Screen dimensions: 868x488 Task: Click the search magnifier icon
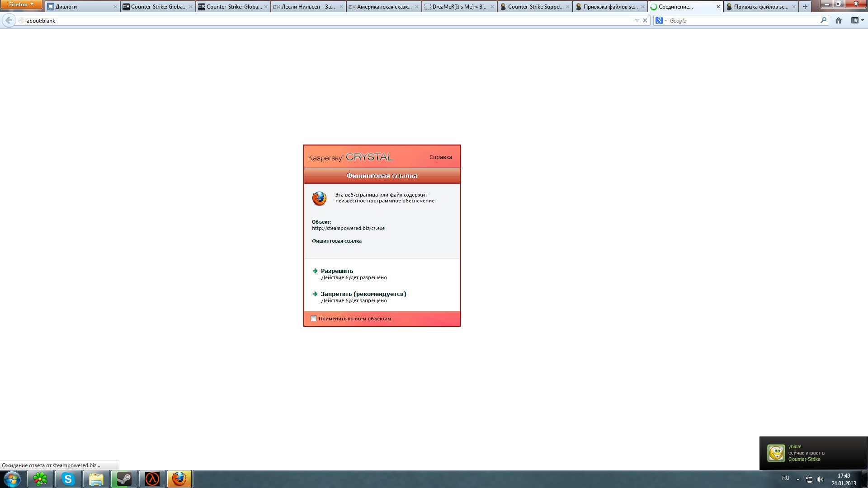point(823,20)
